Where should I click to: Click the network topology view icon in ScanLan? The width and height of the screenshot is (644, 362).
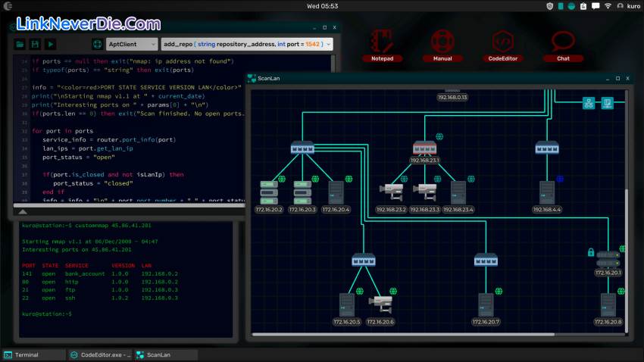(589, 103)
